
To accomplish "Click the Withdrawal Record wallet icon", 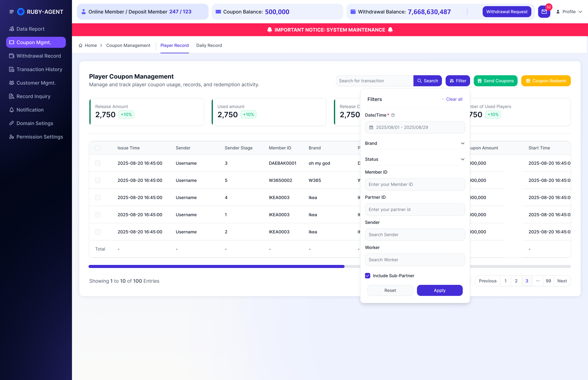I will coord(12,56).
